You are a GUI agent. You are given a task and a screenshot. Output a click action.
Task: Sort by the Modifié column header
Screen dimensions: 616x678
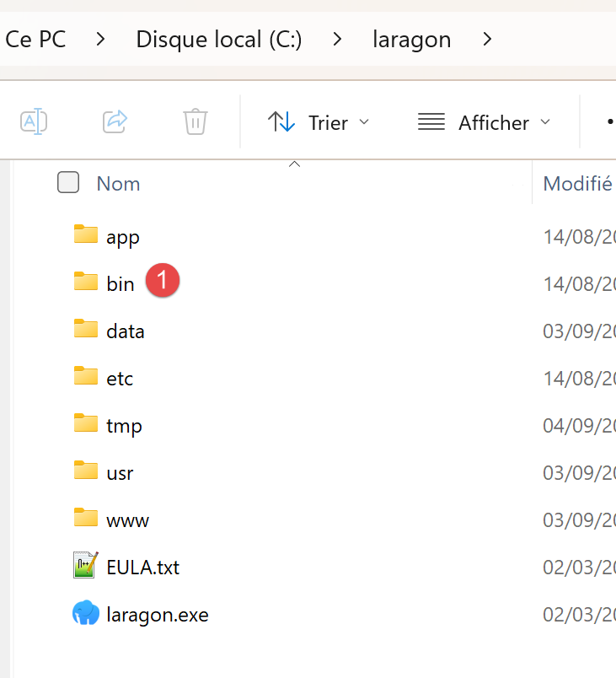point(577,184)
